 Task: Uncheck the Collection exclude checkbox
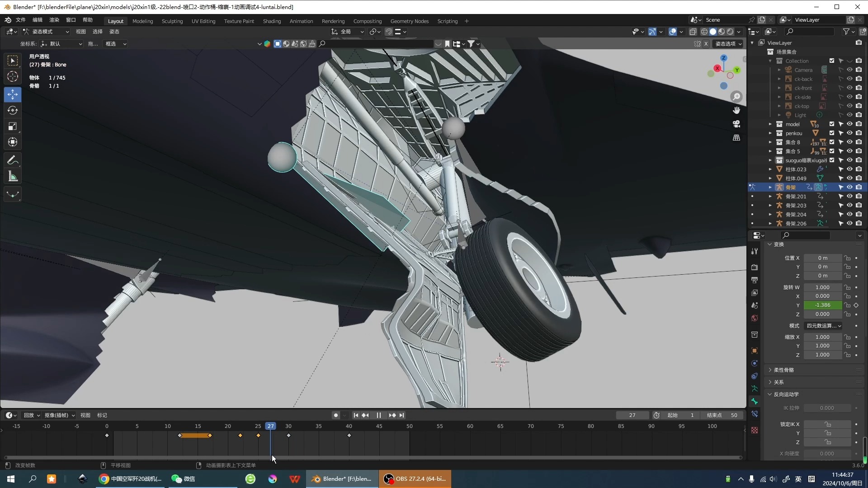(832, 61)
